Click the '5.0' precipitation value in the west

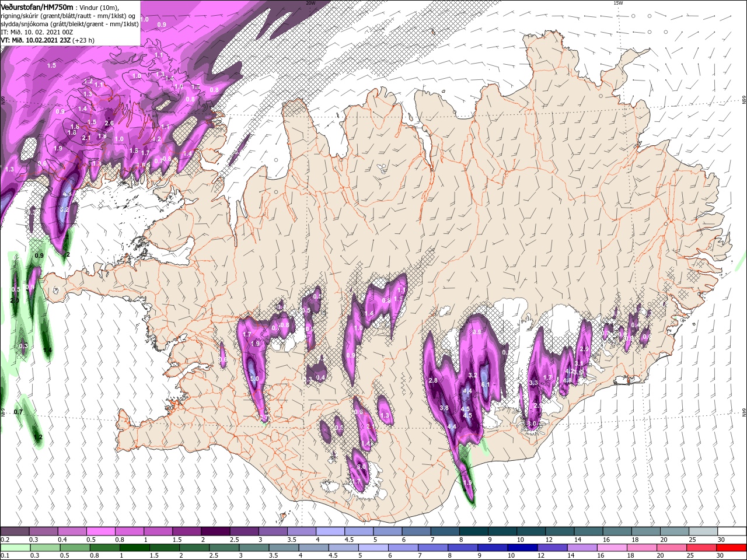point(254,379)
